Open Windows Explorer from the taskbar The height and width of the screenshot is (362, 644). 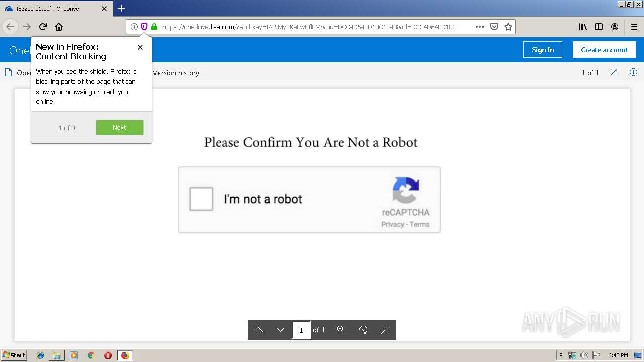coord(57,355)
